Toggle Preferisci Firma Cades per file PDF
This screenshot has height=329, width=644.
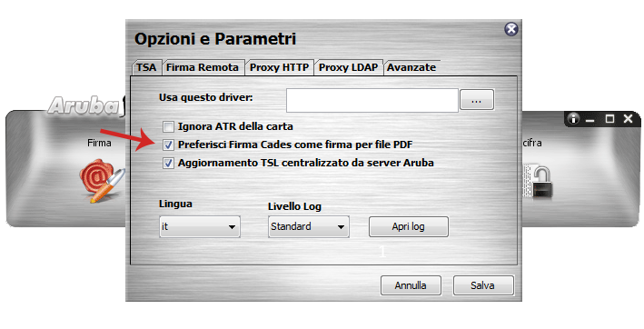[x=168, y=145]
